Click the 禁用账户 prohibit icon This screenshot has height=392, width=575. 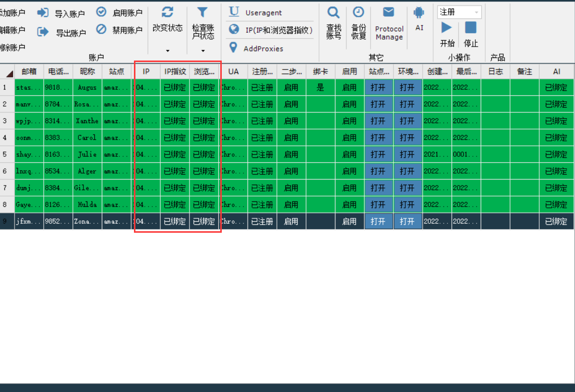coord(101,29)
